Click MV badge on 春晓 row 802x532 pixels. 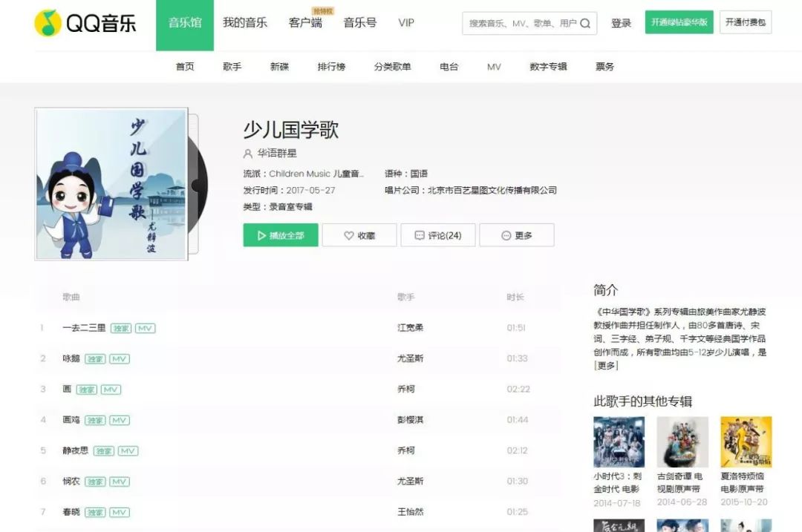(119, 512)
